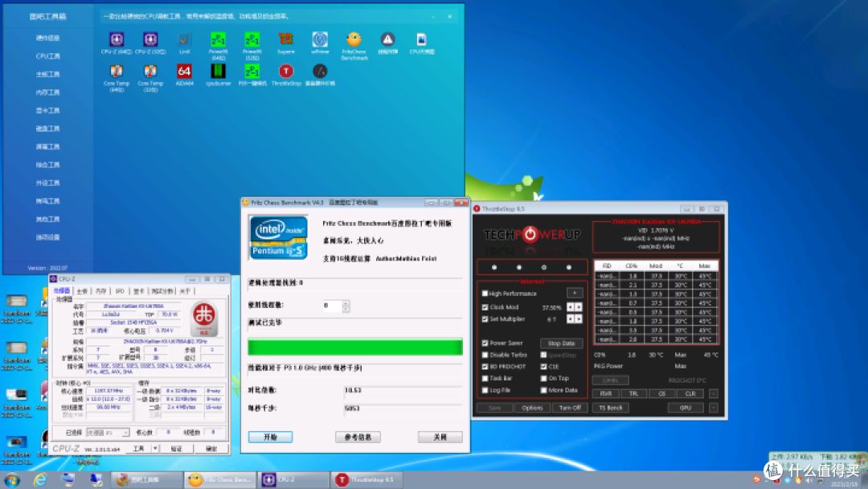The width and height of the screenshot is (868, 489).
Task: Enable the High Performance checkbox
Action: tap(485, 294)
